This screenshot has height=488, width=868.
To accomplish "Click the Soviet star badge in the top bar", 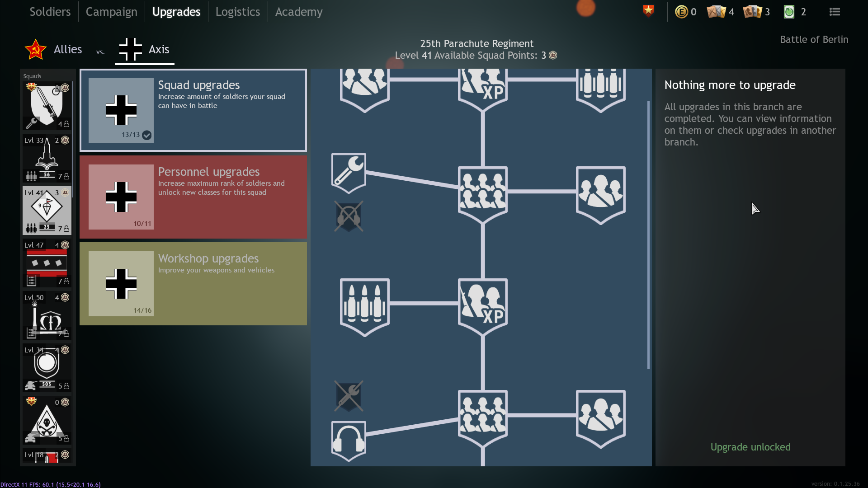I will point(648,11).
